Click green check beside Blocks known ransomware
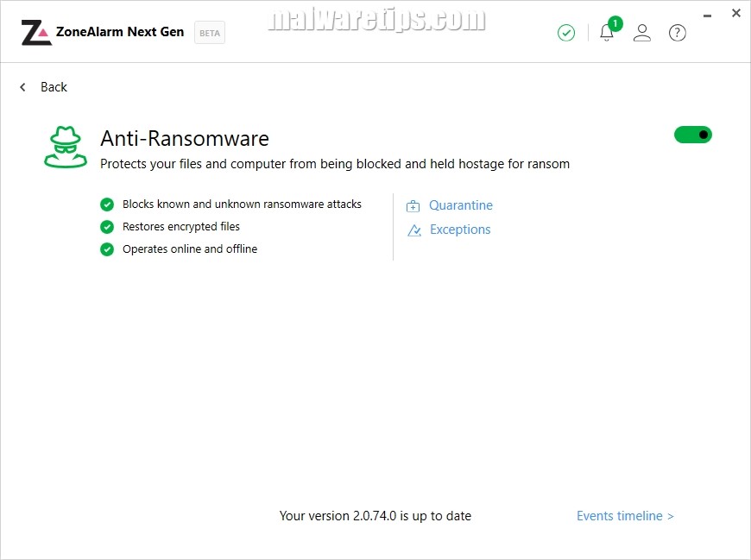 tap(107, 204)
